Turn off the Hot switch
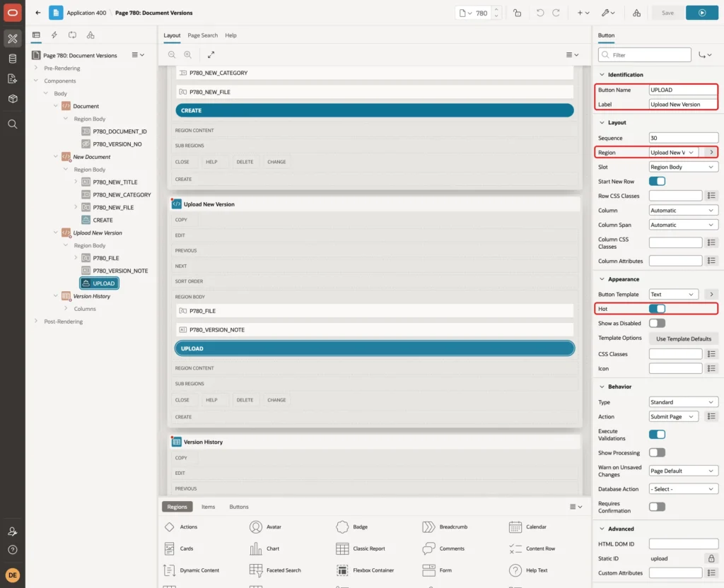 [x=657, y=309]
